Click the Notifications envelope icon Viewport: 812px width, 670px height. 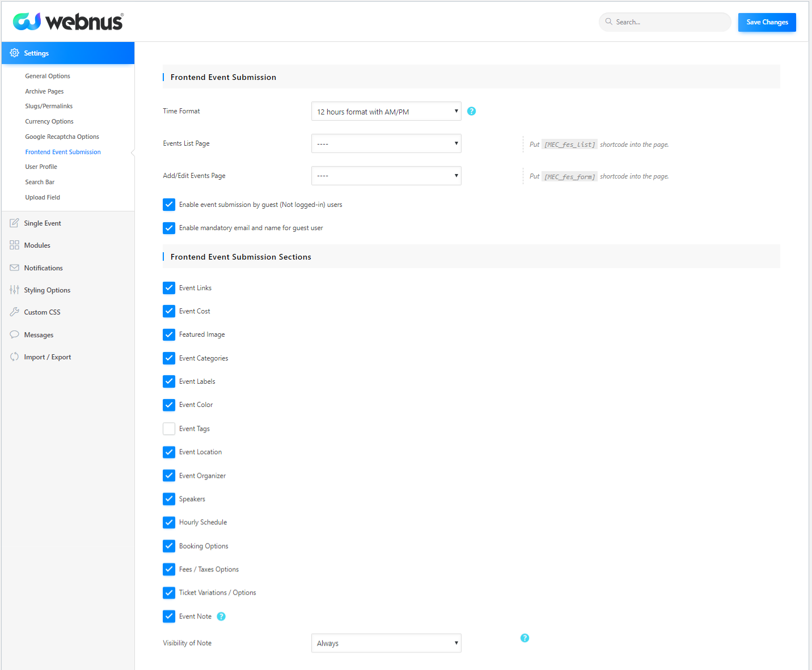click(x=15, y=268)
